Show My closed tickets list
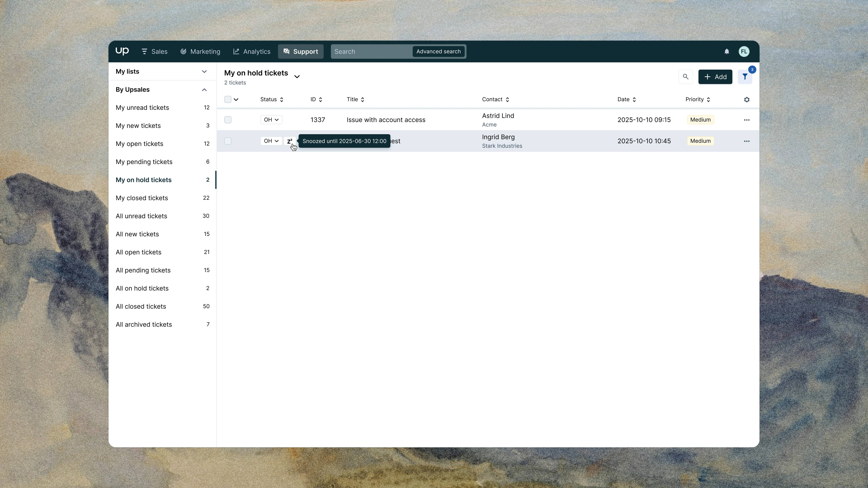The image size is (868, 488). 163,198
